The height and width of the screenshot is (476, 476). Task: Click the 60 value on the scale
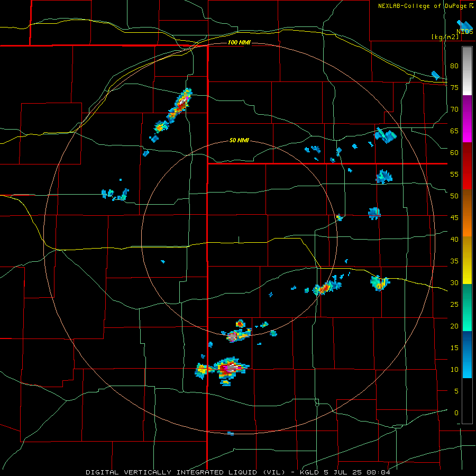coord(454,153)
